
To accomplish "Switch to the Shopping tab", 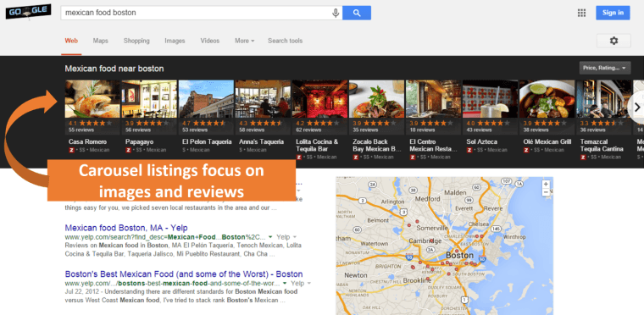I will (136, 41).
